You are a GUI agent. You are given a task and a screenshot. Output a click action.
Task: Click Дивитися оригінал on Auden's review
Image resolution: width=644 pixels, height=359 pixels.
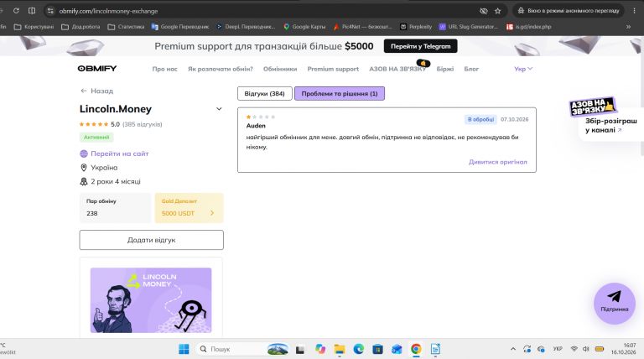pos(498,162)
